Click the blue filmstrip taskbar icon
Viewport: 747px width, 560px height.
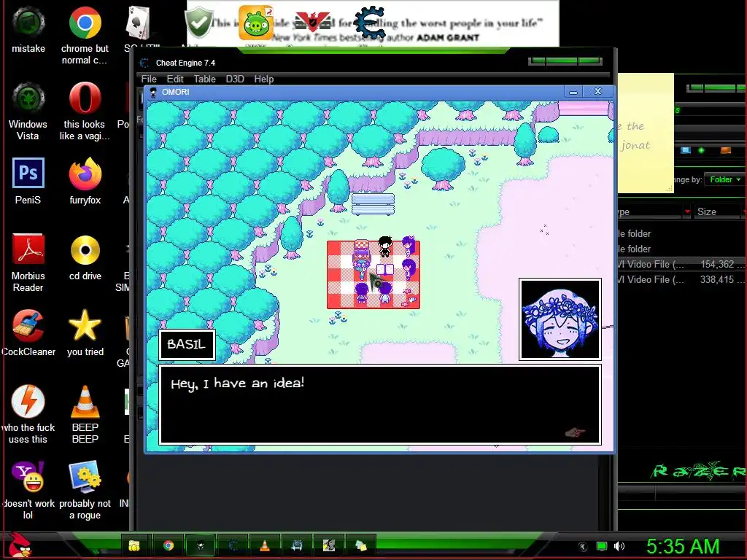pyautogui.click(x=297, y=545)
